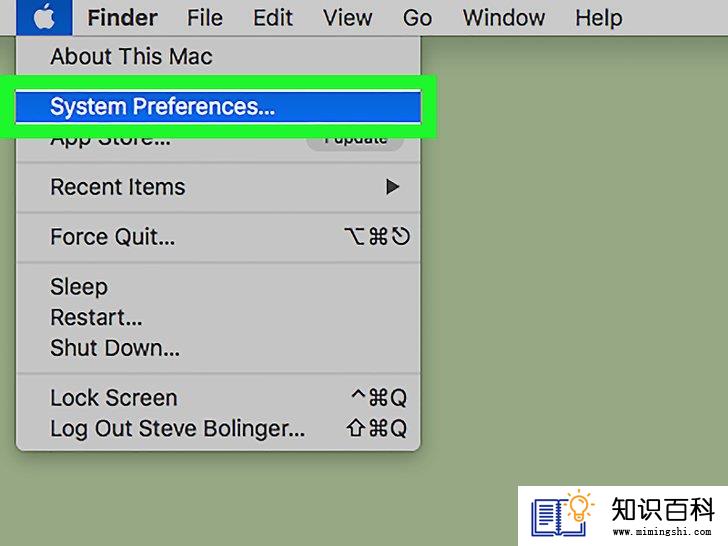728x546 pixels.
Task: Select Shut Down… option
Action: [218, 348]
